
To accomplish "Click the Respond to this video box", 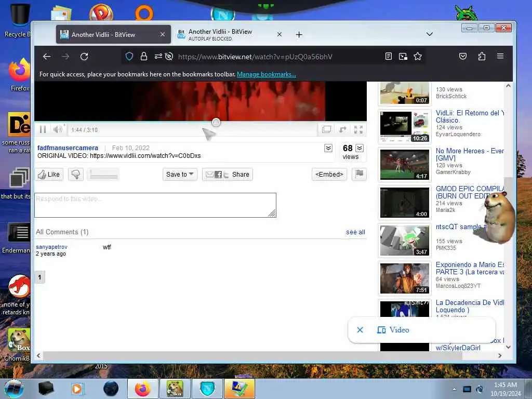I will (x=155, y=205).
